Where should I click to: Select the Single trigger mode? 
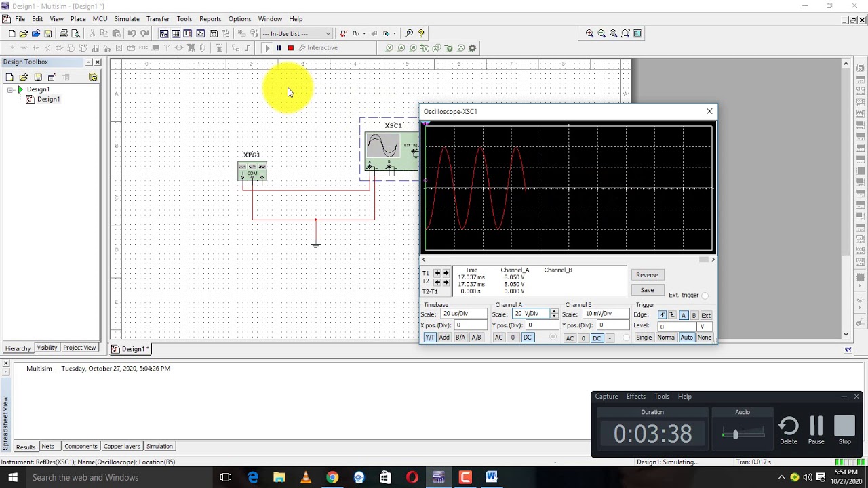point(644,338)
